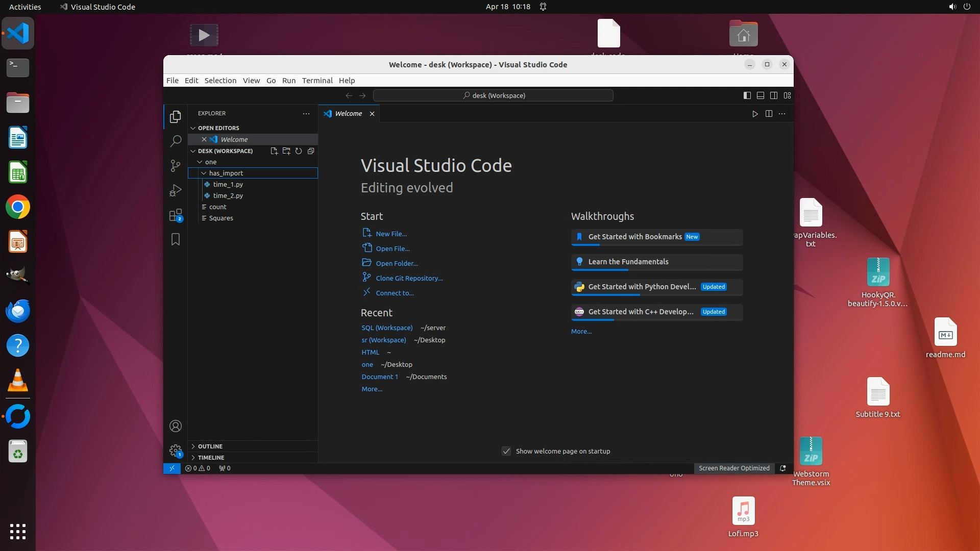Click Clone Git Repository link
Viewport: 980px width, 551px height.
(409, 279)
